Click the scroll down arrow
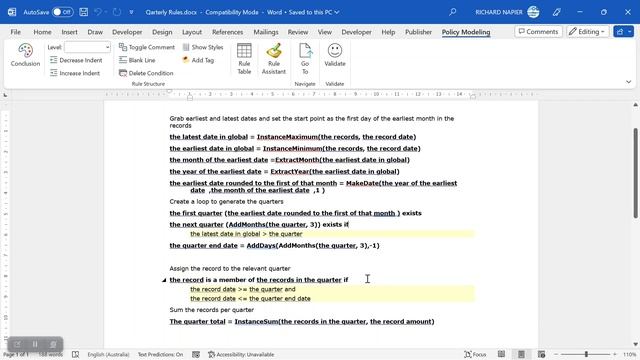Image resolution: width=640 pixels, height=360 pixels. click(636, 344)
